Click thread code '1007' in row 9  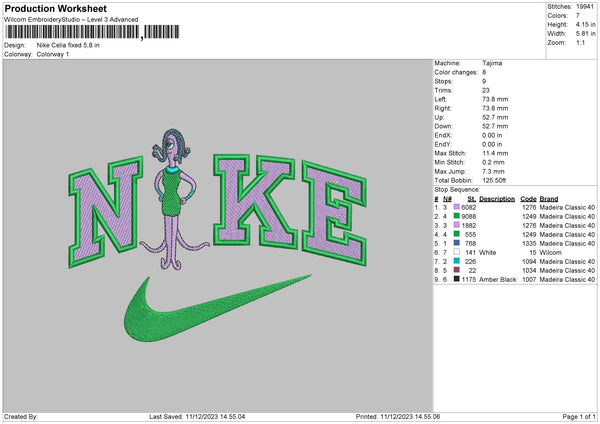point(529,279)
